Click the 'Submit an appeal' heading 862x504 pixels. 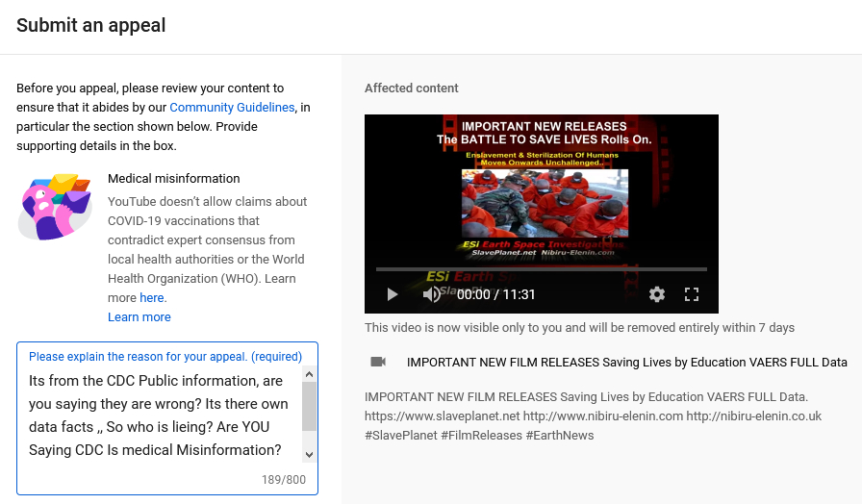90,25
